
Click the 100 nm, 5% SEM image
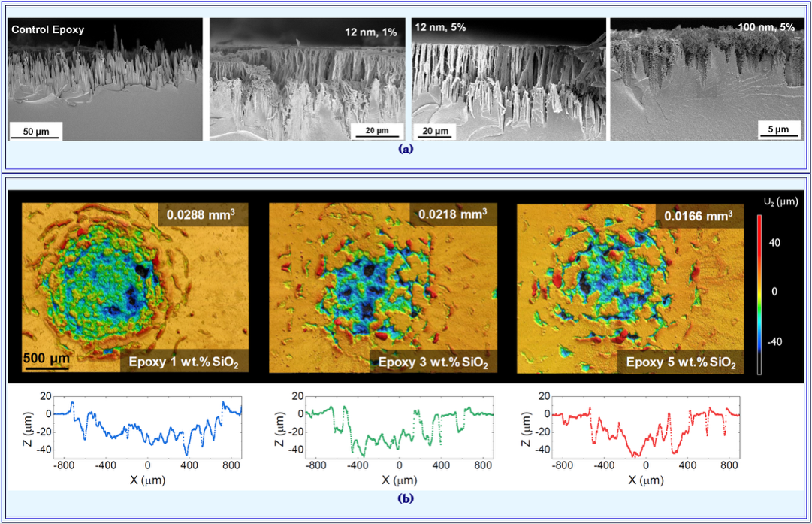707,79
